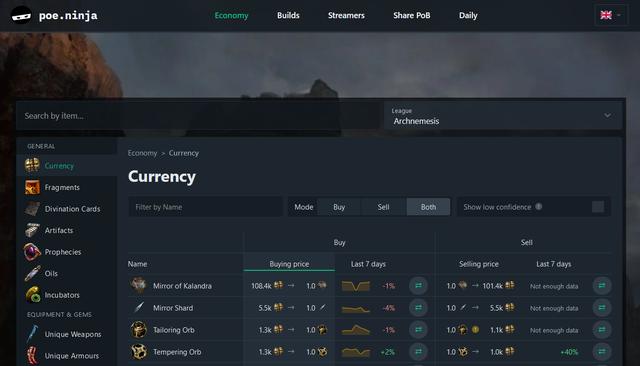Open the language flag dropdown
The width and height of the screenshot is (640, 366).
point(611,16)
